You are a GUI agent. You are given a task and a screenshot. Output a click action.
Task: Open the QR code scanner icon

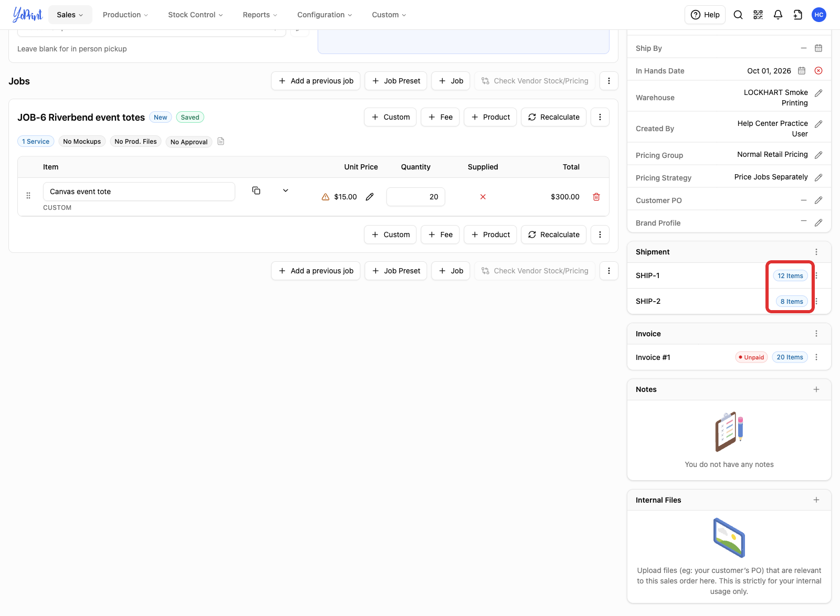point(758,15)
